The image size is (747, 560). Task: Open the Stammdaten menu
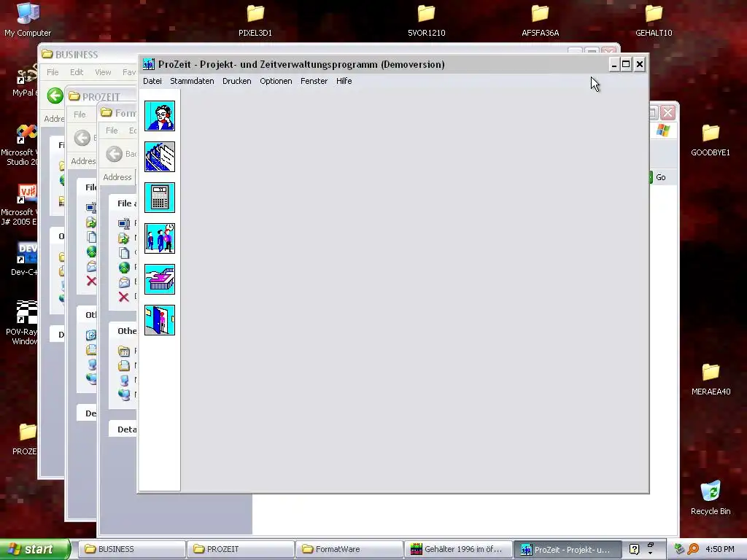192,81
